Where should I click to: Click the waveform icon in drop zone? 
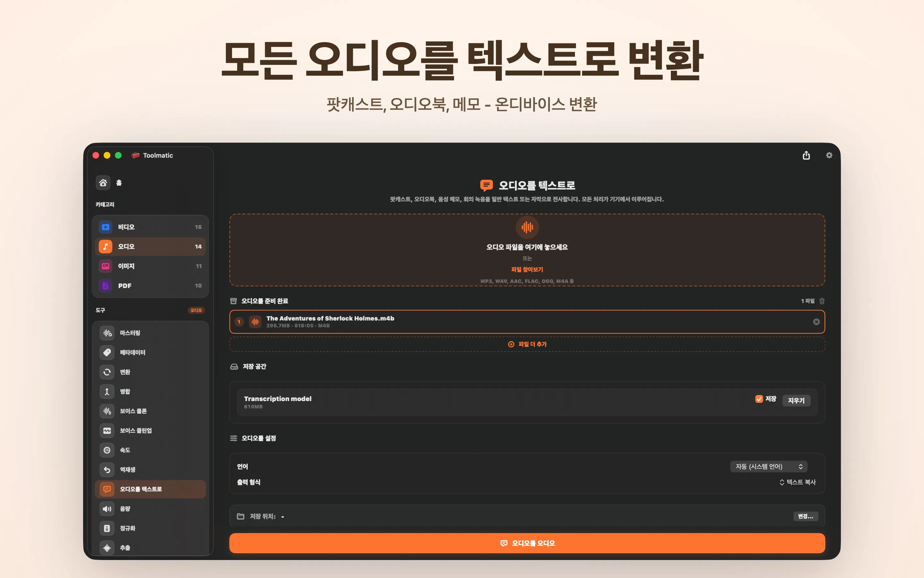tap(527, 227)
